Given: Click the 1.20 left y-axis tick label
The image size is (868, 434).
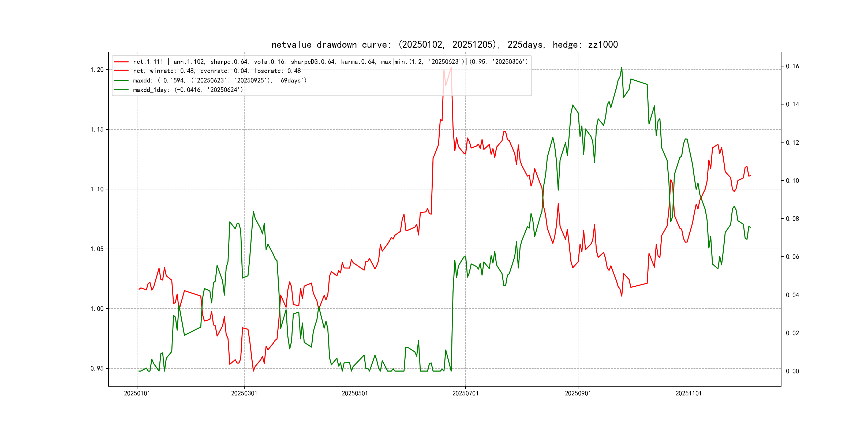Looking at the screenshot, I should (x=97, y=70).
